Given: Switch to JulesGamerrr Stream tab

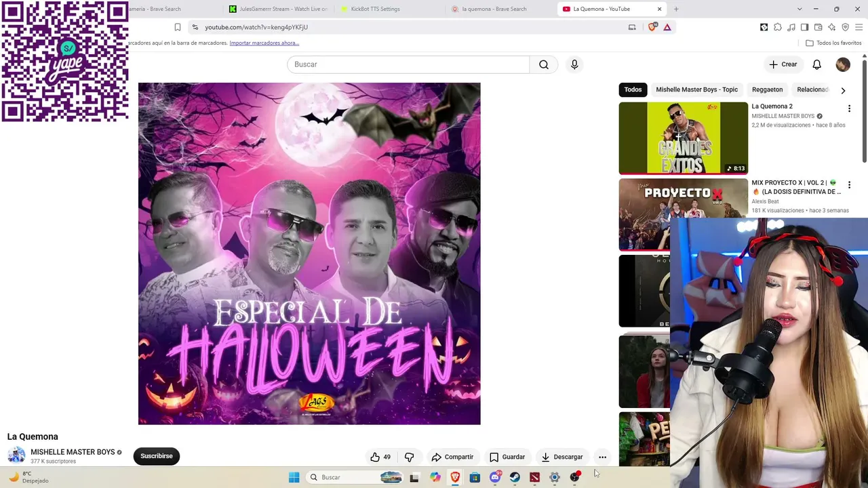Looking at the screenshot, I should [277, 9].
